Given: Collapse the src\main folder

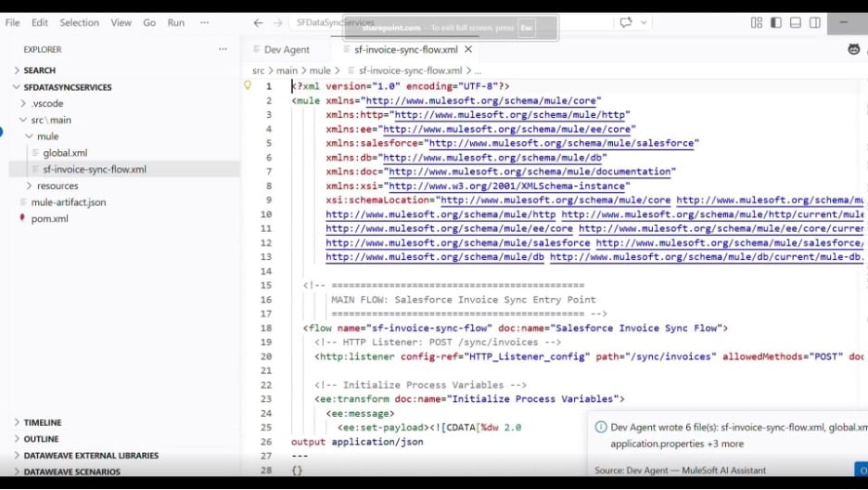Looking at the screenshot, I should (x=51, y=120).
